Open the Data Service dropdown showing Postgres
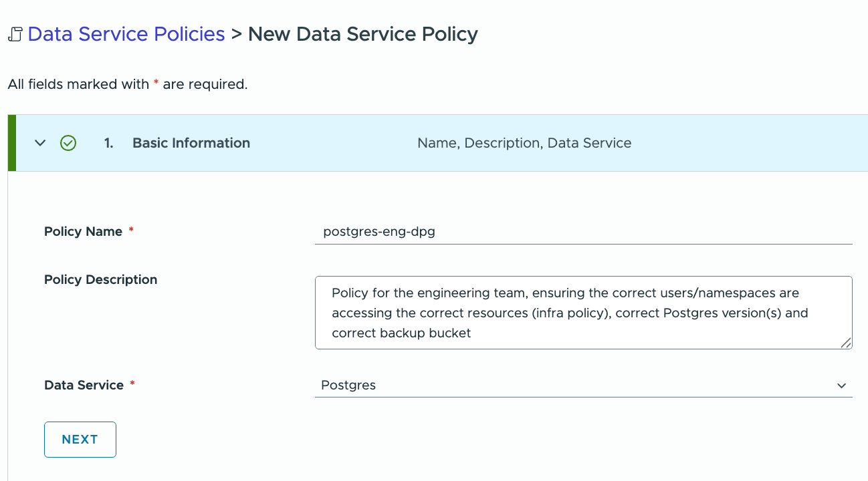 click(x=575, y=385)
